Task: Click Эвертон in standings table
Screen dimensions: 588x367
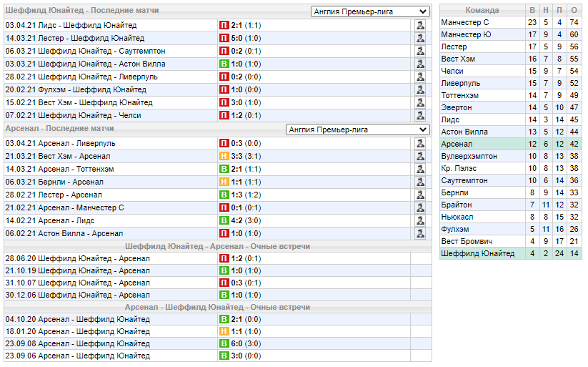Action: click(x=457, y=107)
